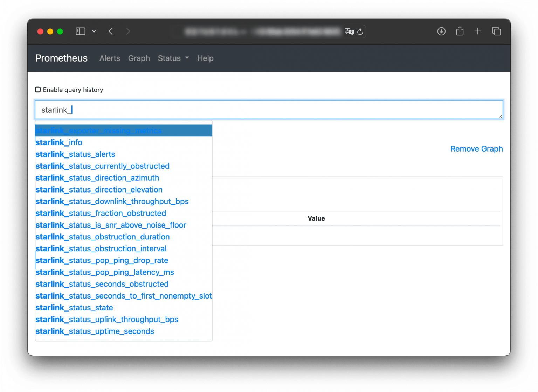Viewport: 538px width, 392px height.
Task: Reload the Prometheus page
Action: click(x=360, y=31)
